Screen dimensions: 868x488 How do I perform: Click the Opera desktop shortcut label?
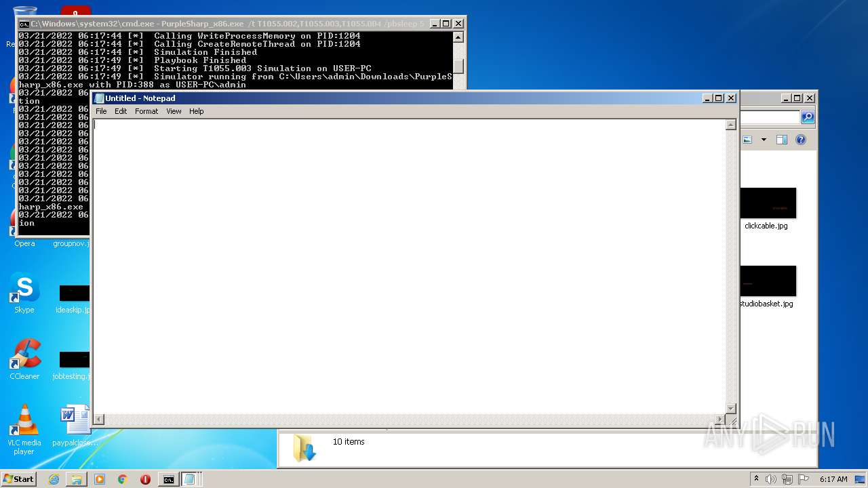[24, 243]
